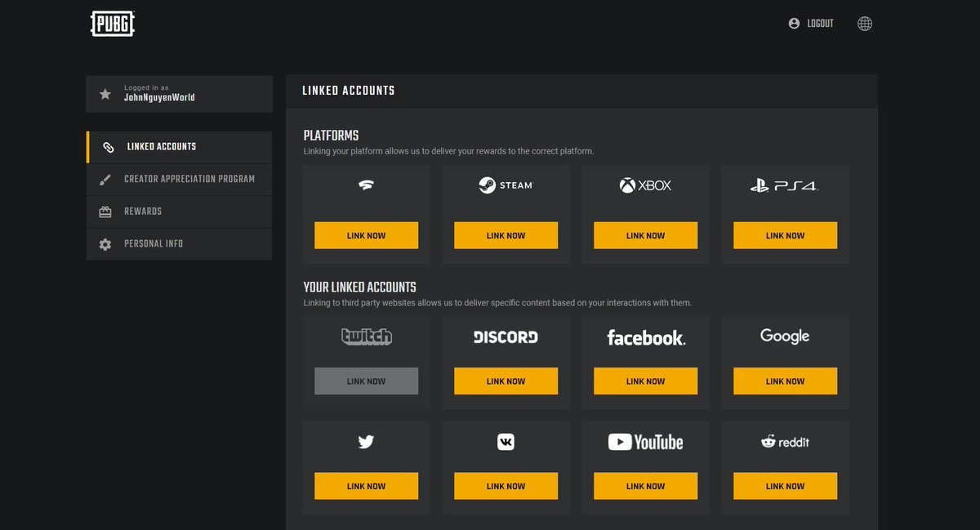Screen dimensions: 980x530
Task: Open Rewards sidebar item
Action: [x=179, y=212]
